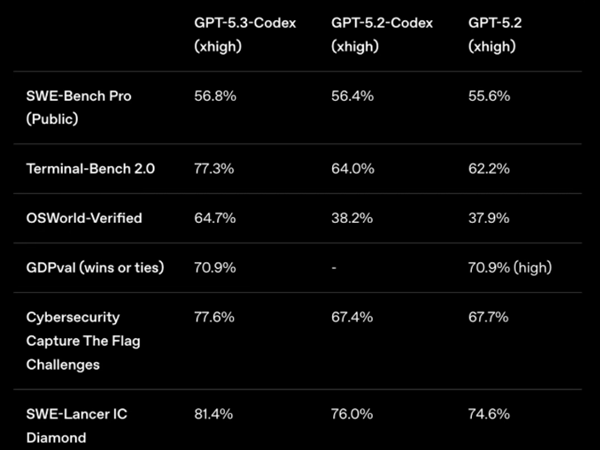
Task: Select the 81.4% SWE-Lancer score
Action: [x=213, y=413]
